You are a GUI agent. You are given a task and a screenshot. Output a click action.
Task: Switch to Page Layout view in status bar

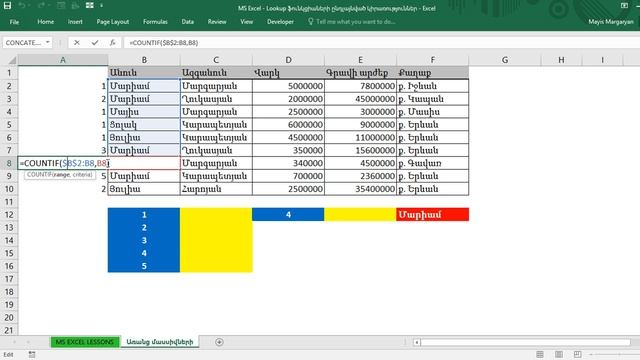click(x=558, y=354)
